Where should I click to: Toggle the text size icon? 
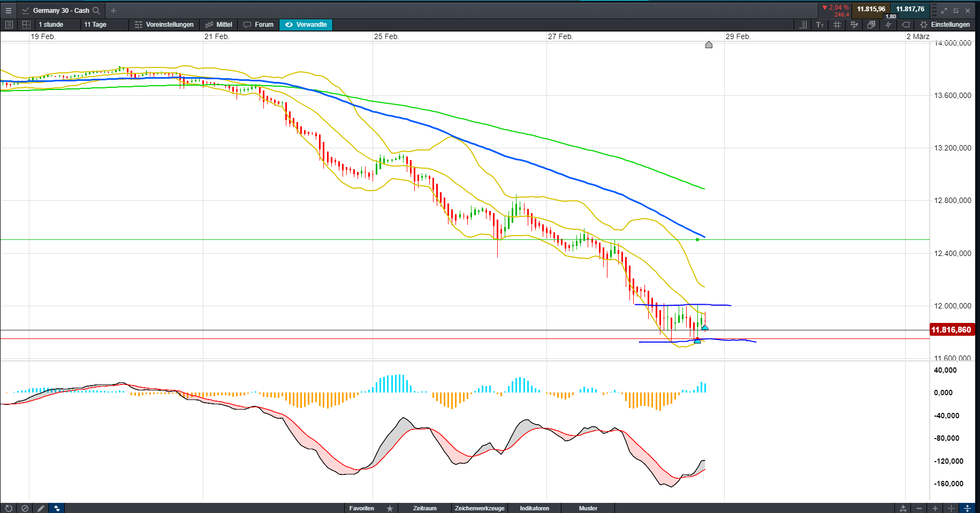click(x=820, y=25)
